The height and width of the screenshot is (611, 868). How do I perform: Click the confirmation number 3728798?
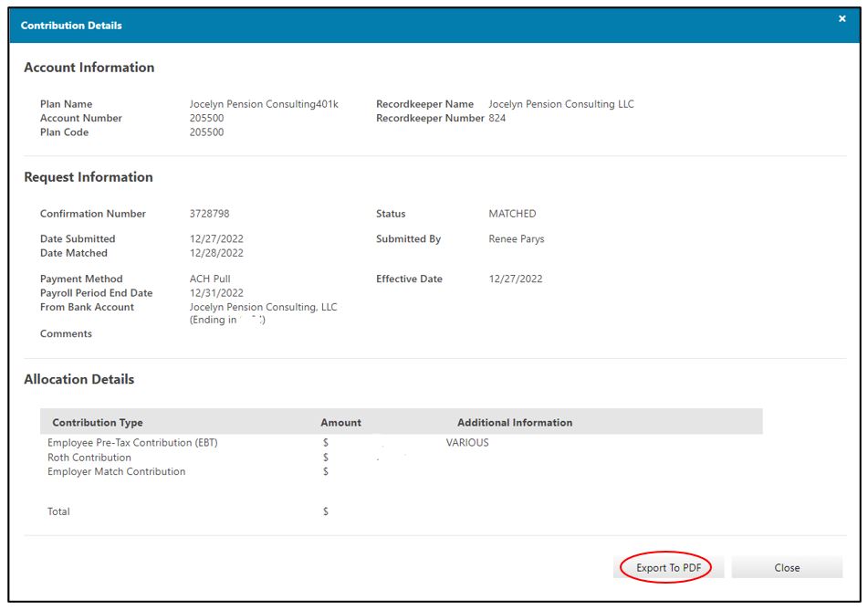[209, 214]
